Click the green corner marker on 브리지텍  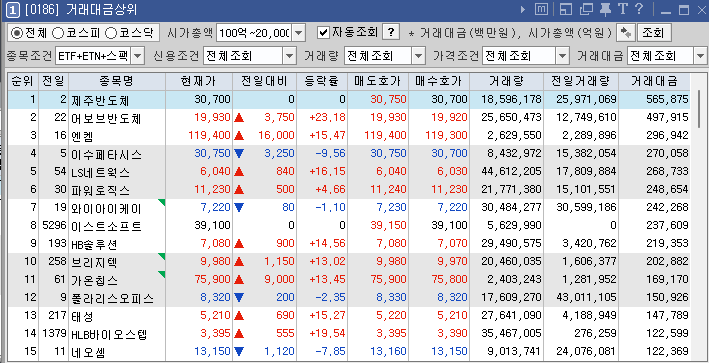click(161, 257)
